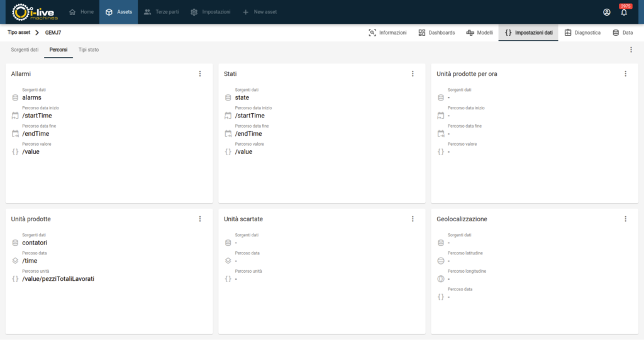
Task: Open the Informazioni section
Action: coord(387,33)
